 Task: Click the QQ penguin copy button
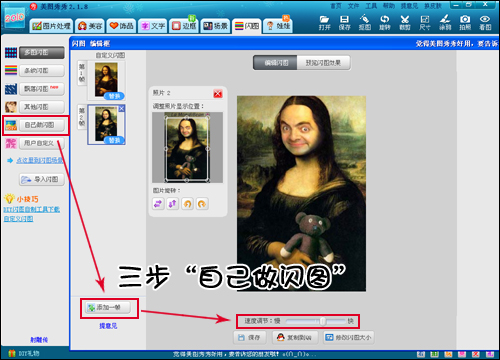tap(295, 338)
